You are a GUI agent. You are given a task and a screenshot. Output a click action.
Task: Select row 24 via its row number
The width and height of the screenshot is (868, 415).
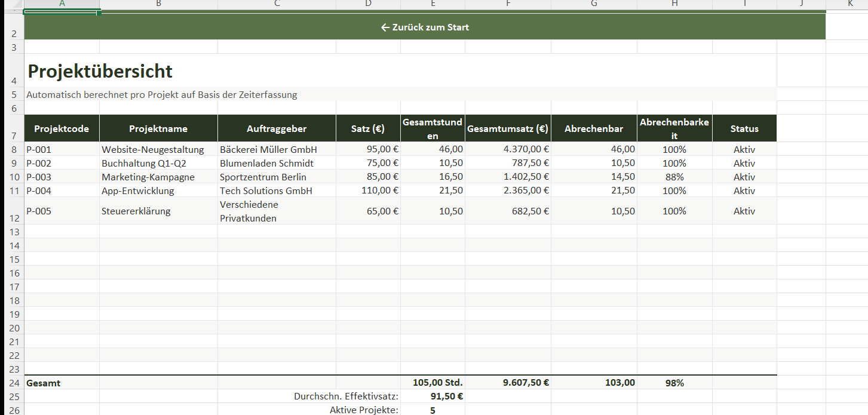(x=14, y=383)
